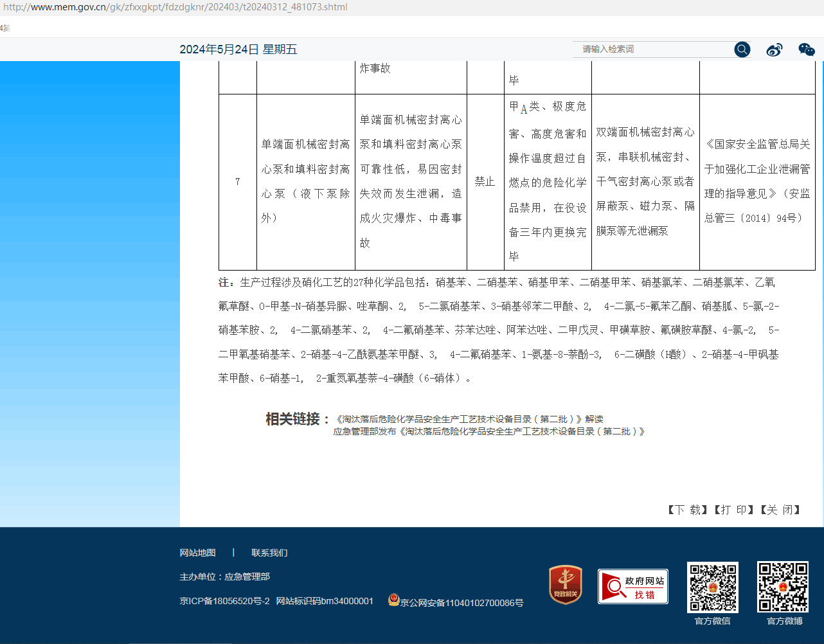Click the 官方微博 QR code image
The height and width of the screenshot is (644, 824).
pos(782,587)
